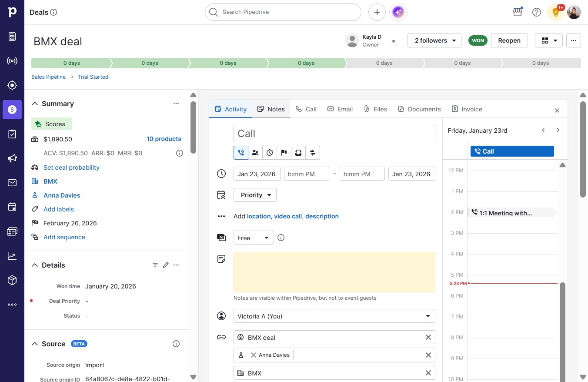Viewport: 588px width, 382px height.
Task: Select the Lunch signpost activity type icon
Action: pyautogui.click(x=313, y=153)
